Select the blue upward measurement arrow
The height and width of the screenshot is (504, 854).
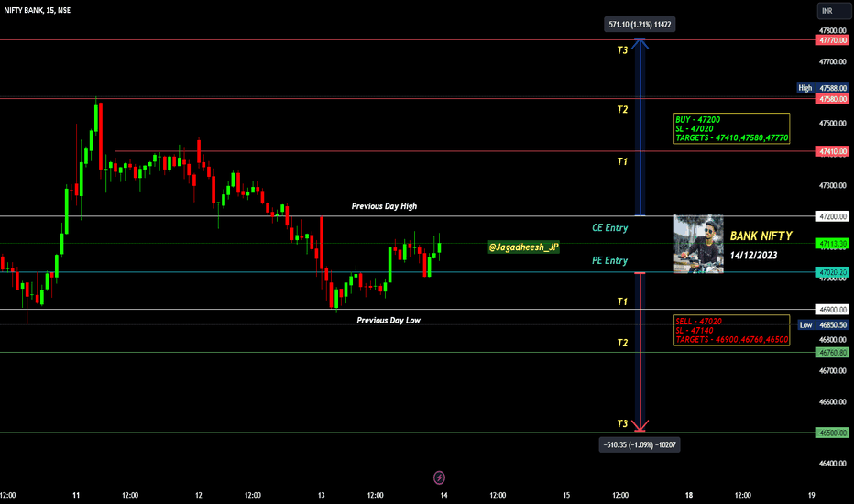[x=640, y=127]
